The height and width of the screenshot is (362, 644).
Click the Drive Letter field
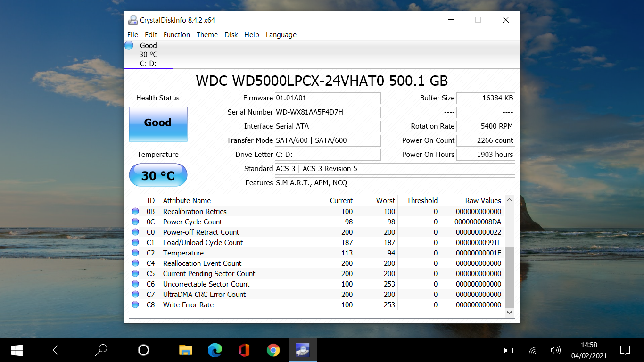coord(328,155)
